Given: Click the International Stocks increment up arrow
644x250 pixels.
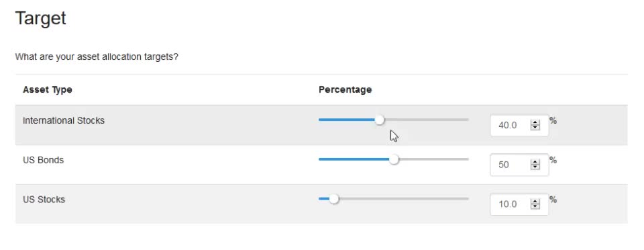Looking at the screenshot, I should (535, 122).
